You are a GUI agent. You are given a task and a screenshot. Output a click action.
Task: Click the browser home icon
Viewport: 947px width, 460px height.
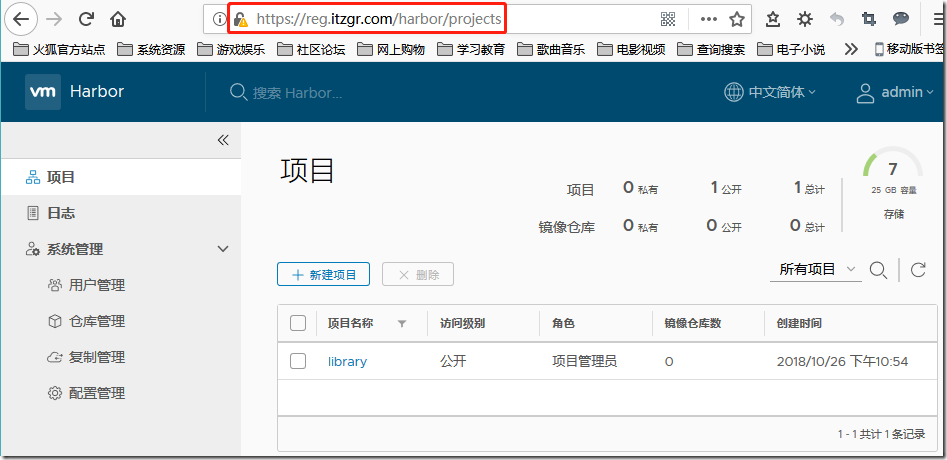pyautogui.click(x=118, y=19)
